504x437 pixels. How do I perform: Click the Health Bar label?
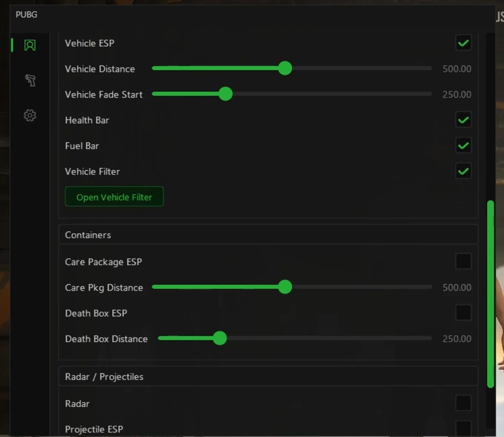[x=87, y=120]
